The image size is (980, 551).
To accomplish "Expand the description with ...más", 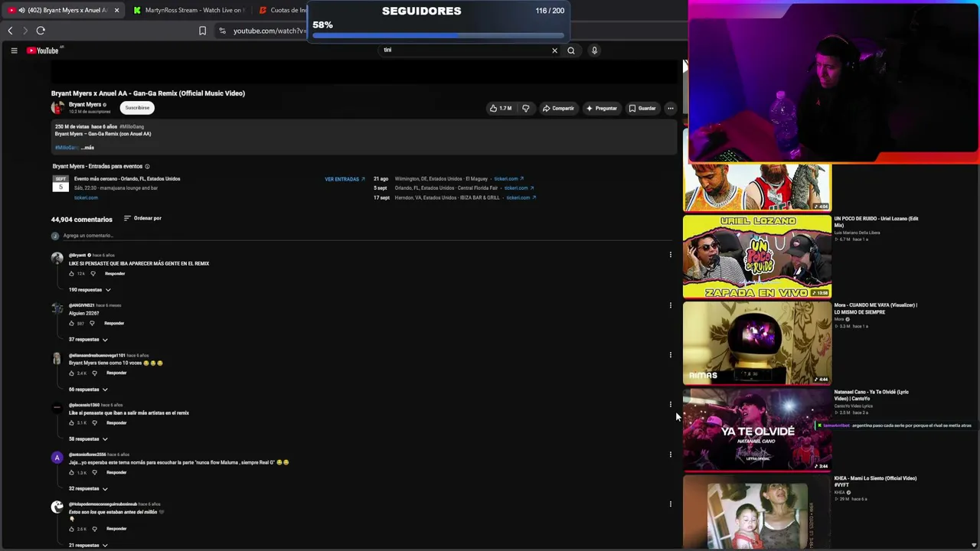I will tap(87, 148).
